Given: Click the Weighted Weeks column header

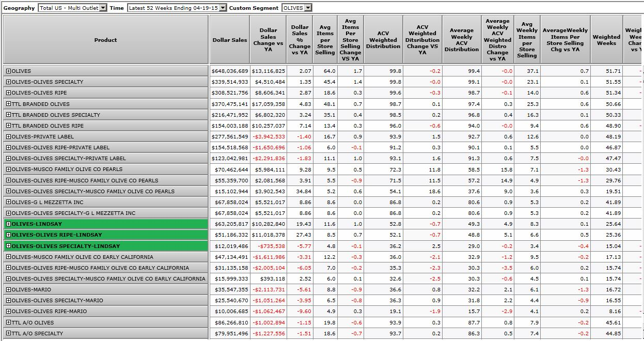Looking at the screenshot, I should click(606, 40).
